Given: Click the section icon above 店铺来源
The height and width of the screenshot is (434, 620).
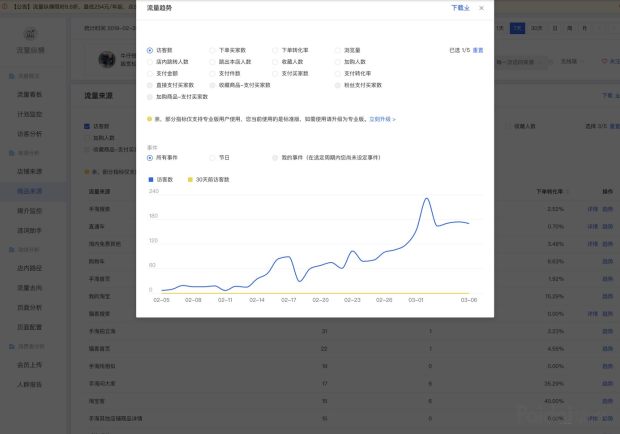Looking at the screenshot, I should coord(11,153).
